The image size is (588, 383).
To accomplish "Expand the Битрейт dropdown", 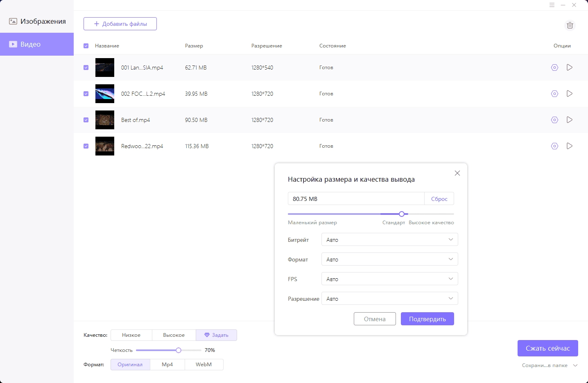I will [389, 239].
